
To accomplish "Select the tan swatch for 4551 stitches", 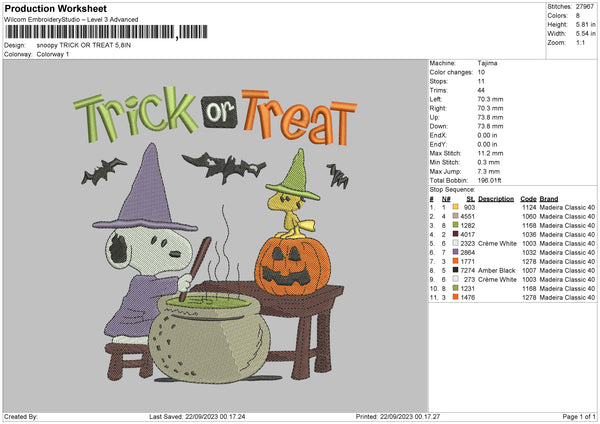I will (x=455, y=216).
